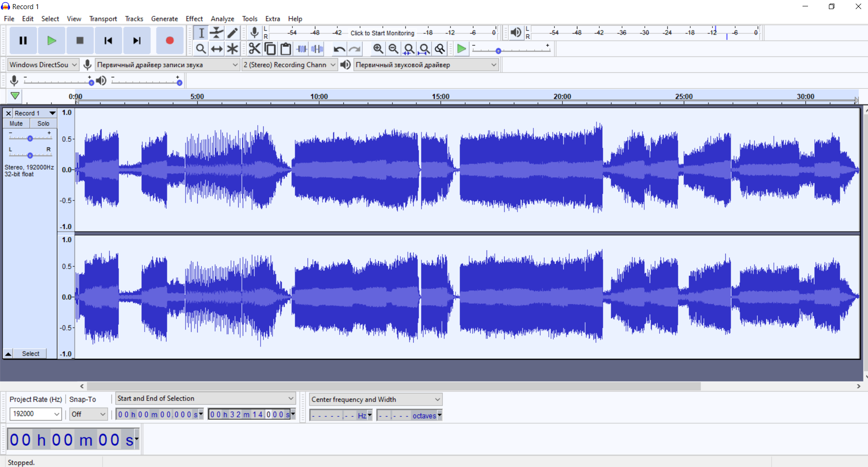Open the Tools menu
Screen dimensions: 868x467
pyautogui.click(x=250, y=19)
